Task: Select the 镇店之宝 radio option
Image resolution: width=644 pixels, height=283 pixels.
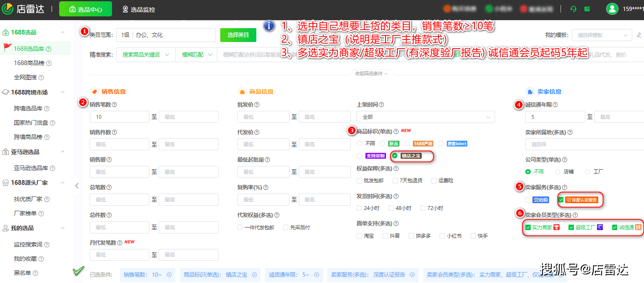Action: pyautogui.click(x=395, y=156)
